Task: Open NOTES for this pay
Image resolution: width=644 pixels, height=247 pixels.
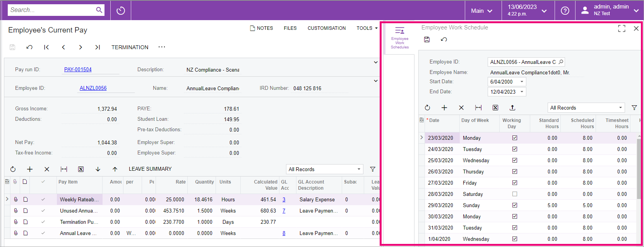Action: coord(262,28)
